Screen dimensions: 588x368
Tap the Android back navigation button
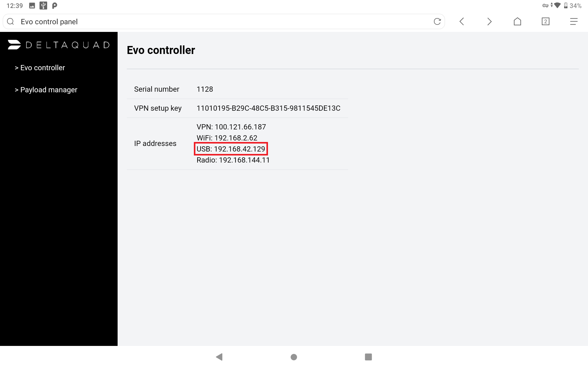[x=219, y=357]
